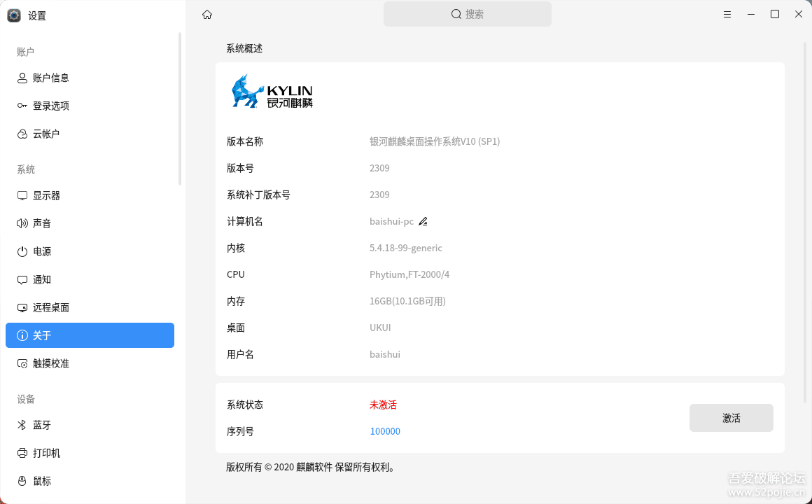
Task: Click the 内存 label
Action: pos(236,302)
